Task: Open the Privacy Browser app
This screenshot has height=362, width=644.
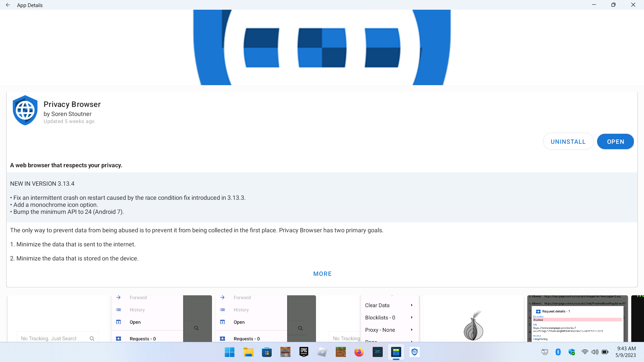Action: pyautogui.click(x=615, y=141)
